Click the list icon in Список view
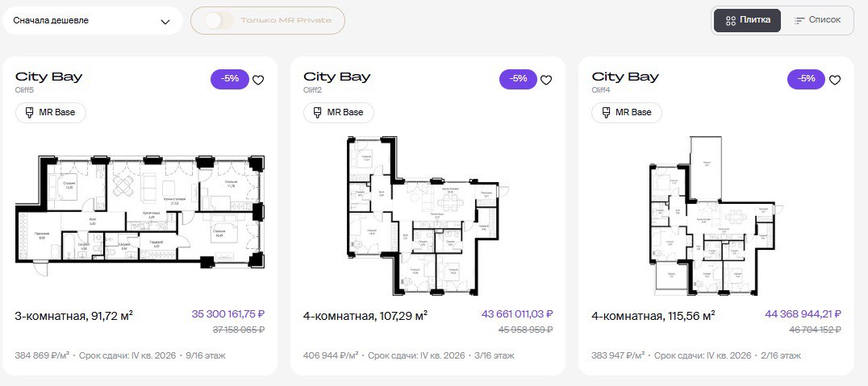The width and height of the screenshot is (868, 386). pos(799,20)
